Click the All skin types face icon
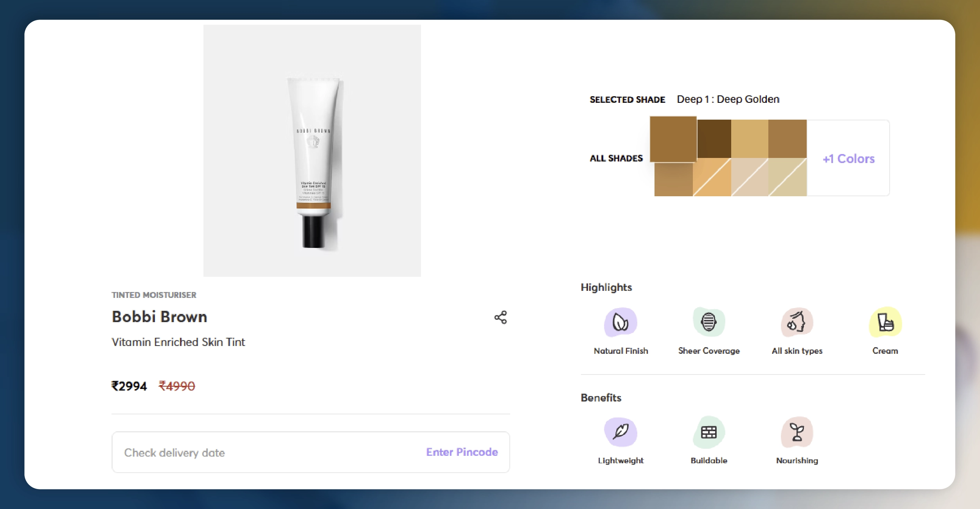 point(797,323)
